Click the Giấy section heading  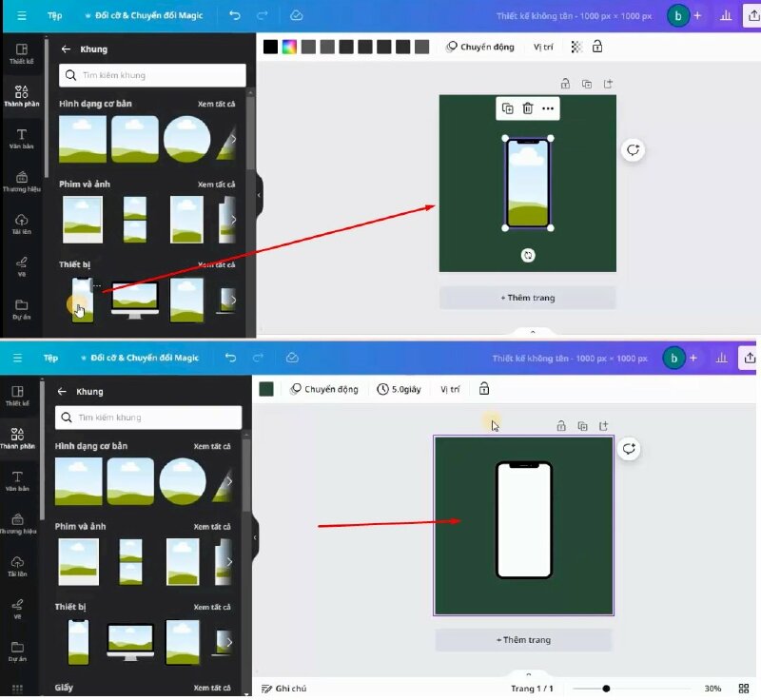point(65,687)
